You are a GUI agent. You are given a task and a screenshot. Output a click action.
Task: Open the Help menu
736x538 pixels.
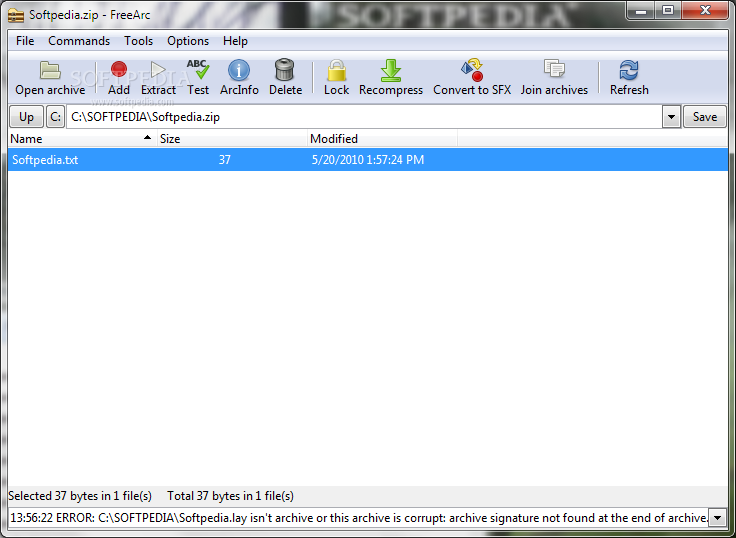click(235, 41)
